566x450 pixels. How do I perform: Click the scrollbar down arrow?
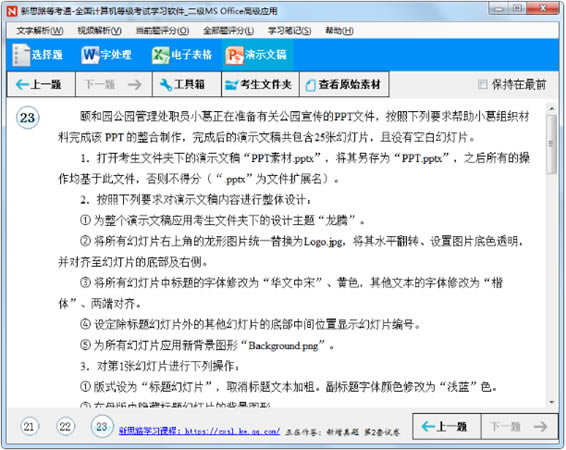(551, 402)
